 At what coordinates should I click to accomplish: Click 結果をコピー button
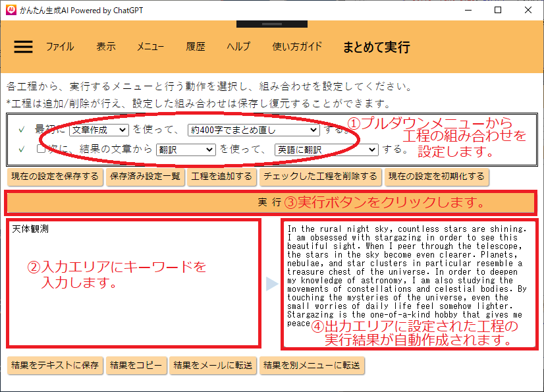click(136, 366)
